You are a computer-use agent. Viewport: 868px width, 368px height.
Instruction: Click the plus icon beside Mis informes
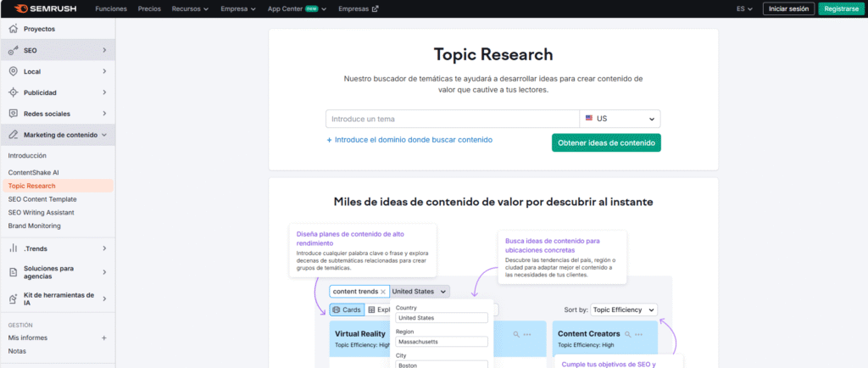tap(104, 337)
